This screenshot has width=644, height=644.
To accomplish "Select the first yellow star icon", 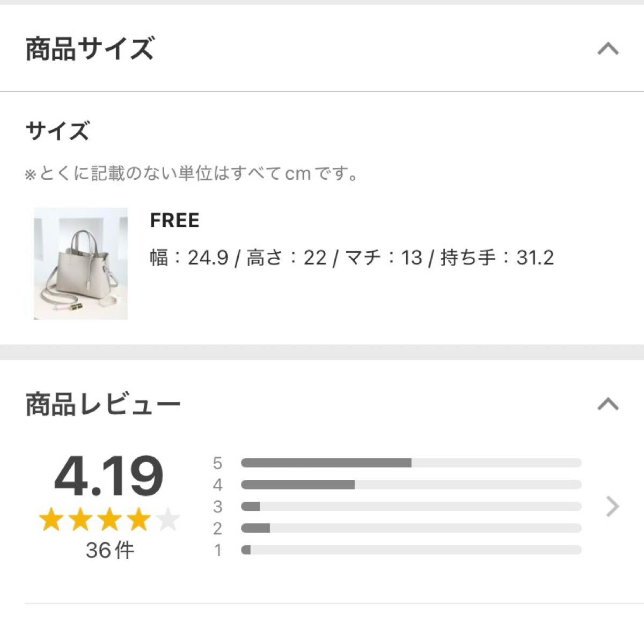I will [x=50, y=518].
